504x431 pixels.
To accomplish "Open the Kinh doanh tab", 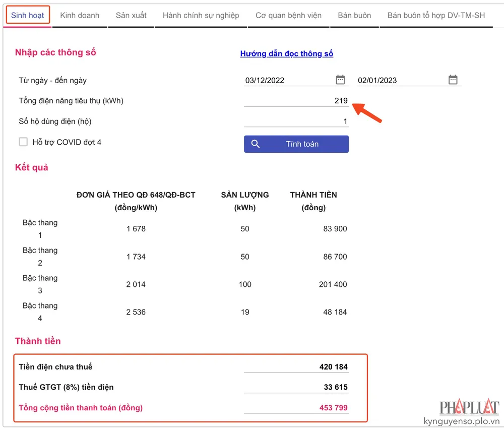I will (80, 15).
